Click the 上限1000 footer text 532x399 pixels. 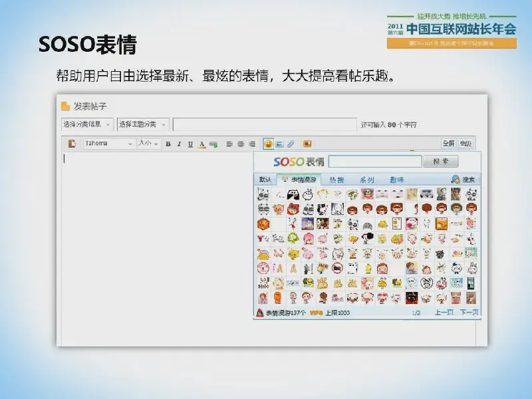tap(338, 313)
